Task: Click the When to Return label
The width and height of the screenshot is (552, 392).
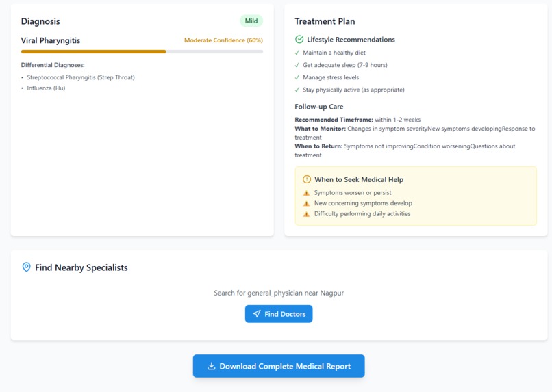Action: pyautogui.click(x=318, y=146)
